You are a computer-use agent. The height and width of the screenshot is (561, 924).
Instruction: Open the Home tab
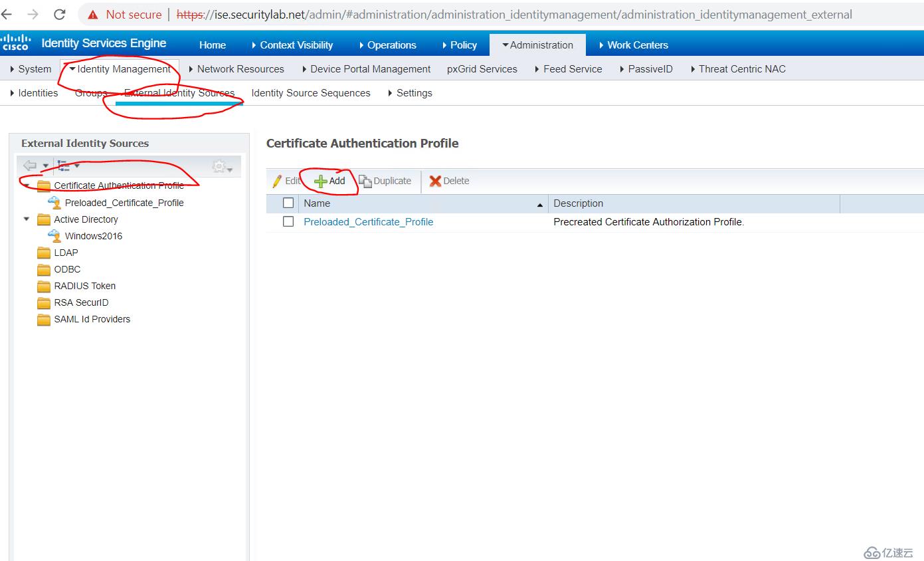[x=213, y=45]
